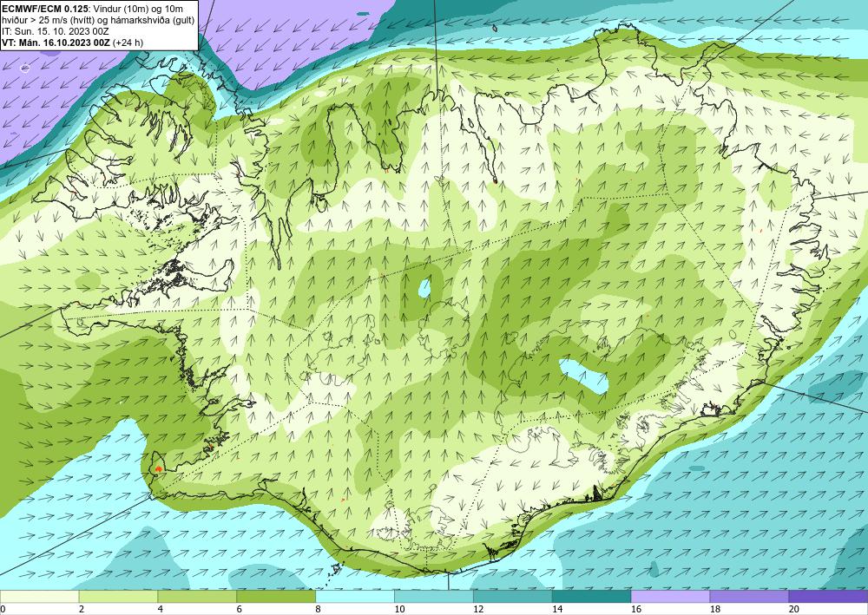Click the legend scale label "14"
The image size is (868, 615).
click(x=557, y=610)
